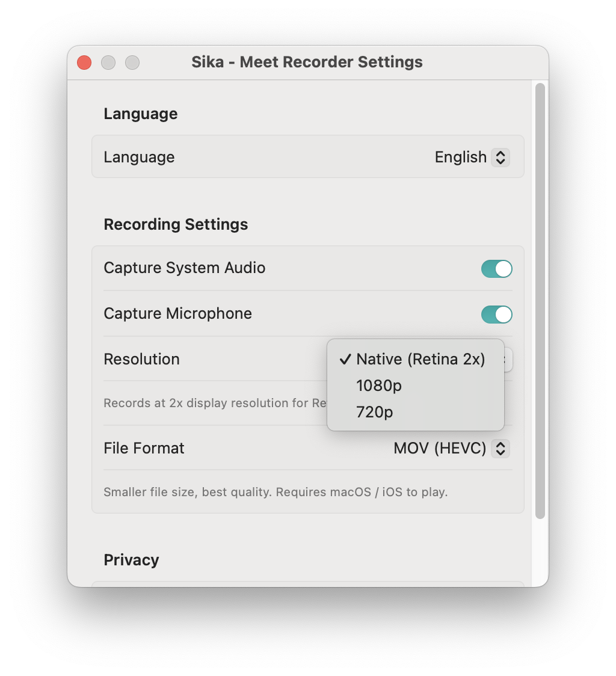Screen dimensions: 616x676
Task: Click the Resolution row label
Action: coord(141,360)
